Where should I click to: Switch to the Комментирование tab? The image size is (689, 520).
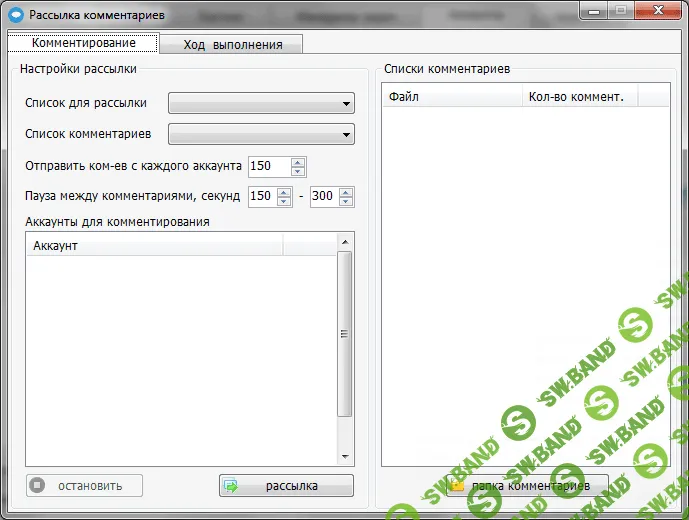[83, 43]
